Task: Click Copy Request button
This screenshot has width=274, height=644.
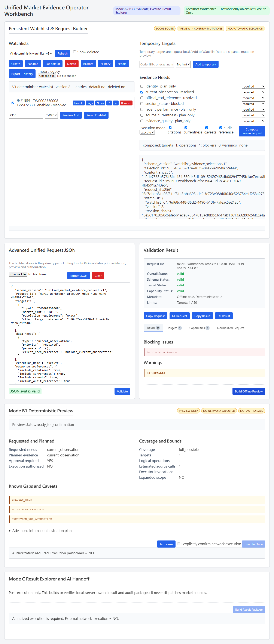Action: click(x=155, y=316)
